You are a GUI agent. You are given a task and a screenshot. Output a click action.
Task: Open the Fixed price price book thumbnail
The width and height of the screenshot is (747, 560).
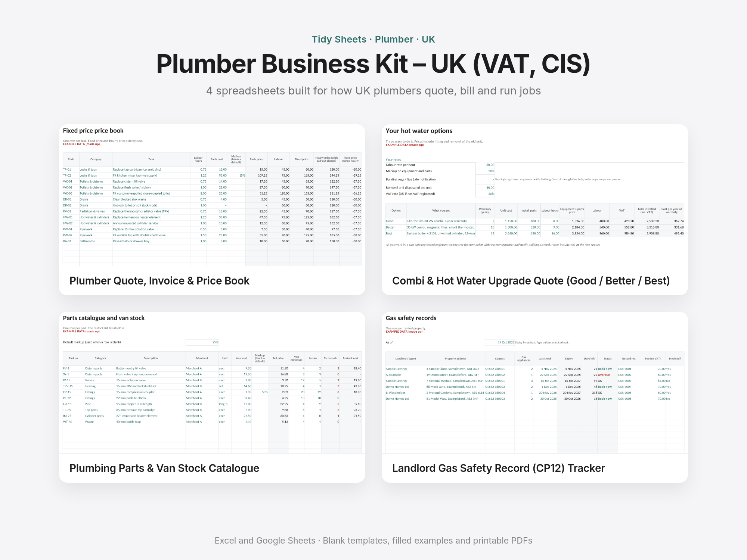(212, 195)
